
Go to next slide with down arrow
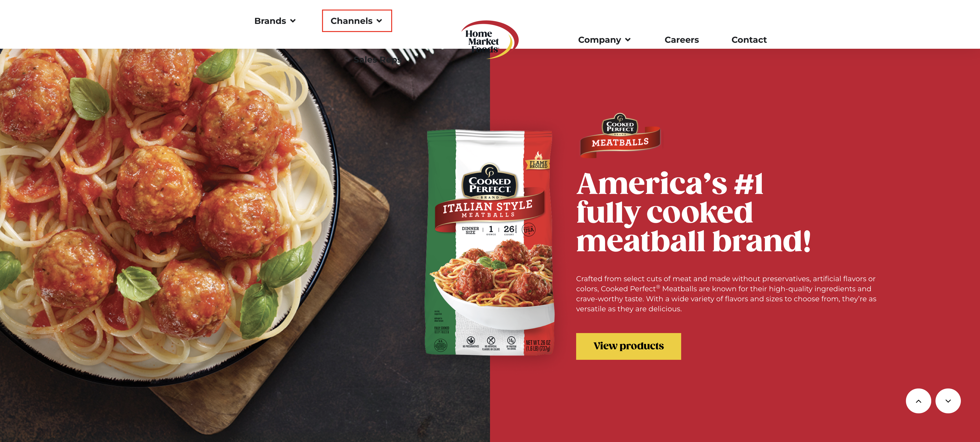pos(948,401)
